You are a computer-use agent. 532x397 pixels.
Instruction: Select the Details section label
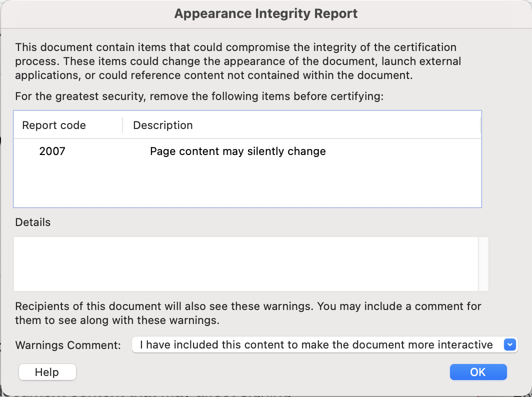(32, 222)
